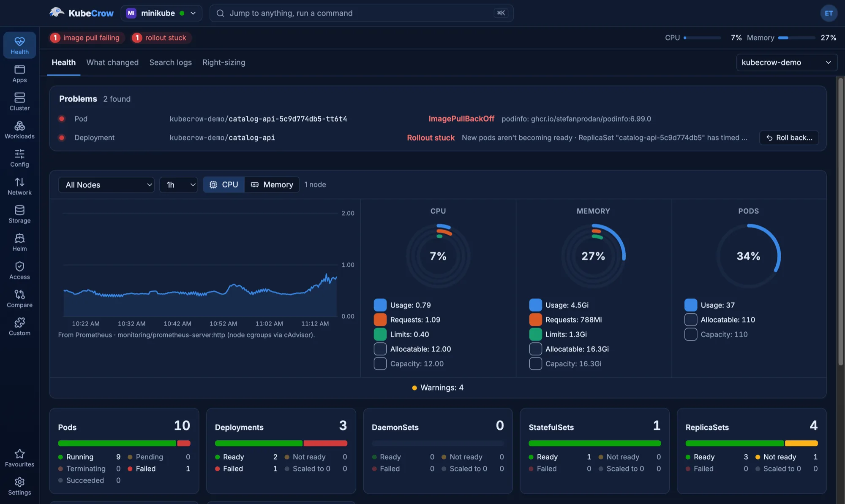Image resolution: width=845 pixels, height=504 pixels.
Task: Open the Storage sidebar section
Action: tap(19, 214)
